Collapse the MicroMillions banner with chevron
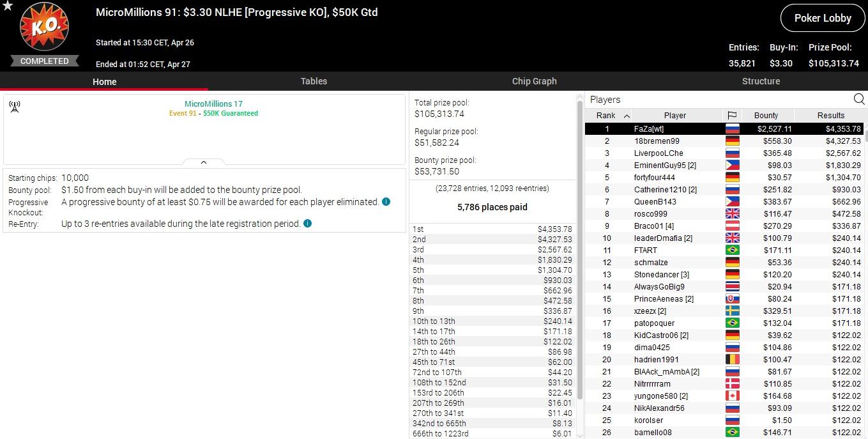Image resolution: width=868 pixels, height=439 pixels. [204, 162]
